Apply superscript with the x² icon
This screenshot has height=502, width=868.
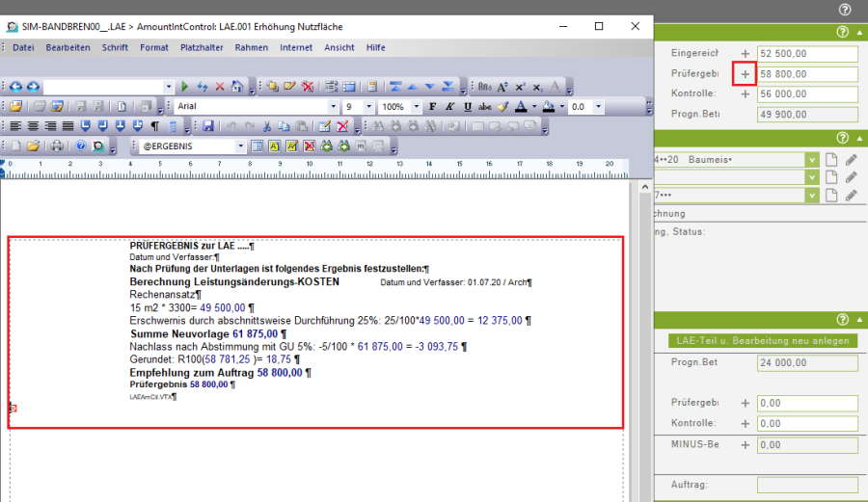coord(519,87)
